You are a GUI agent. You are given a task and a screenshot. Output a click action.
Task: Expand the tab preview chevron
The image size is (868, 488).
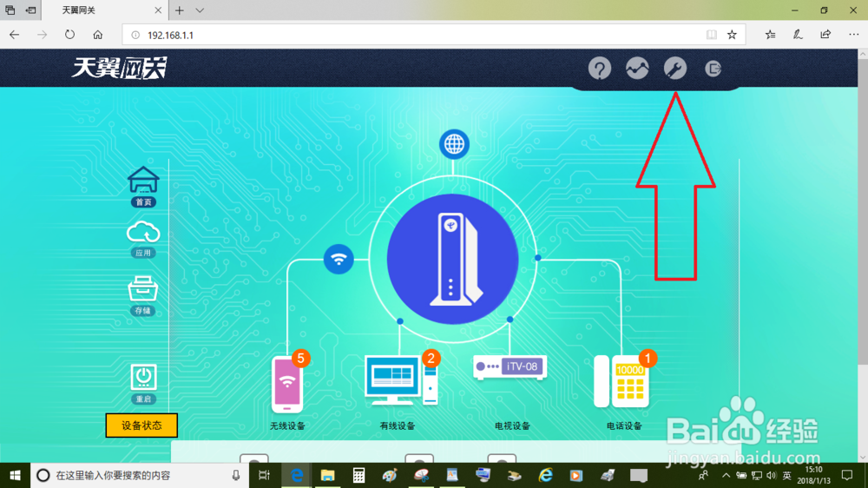pos(200,10)
